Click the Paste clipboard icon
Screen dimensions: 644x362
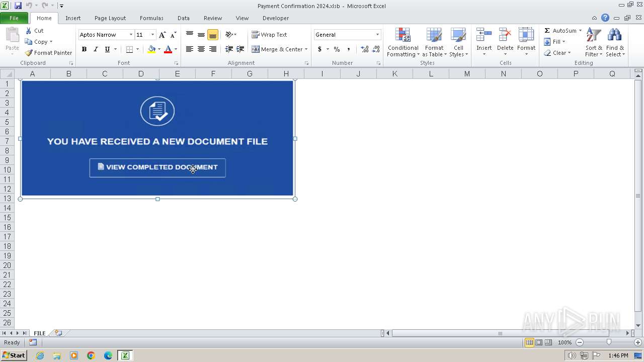click(x=12, y=36)
